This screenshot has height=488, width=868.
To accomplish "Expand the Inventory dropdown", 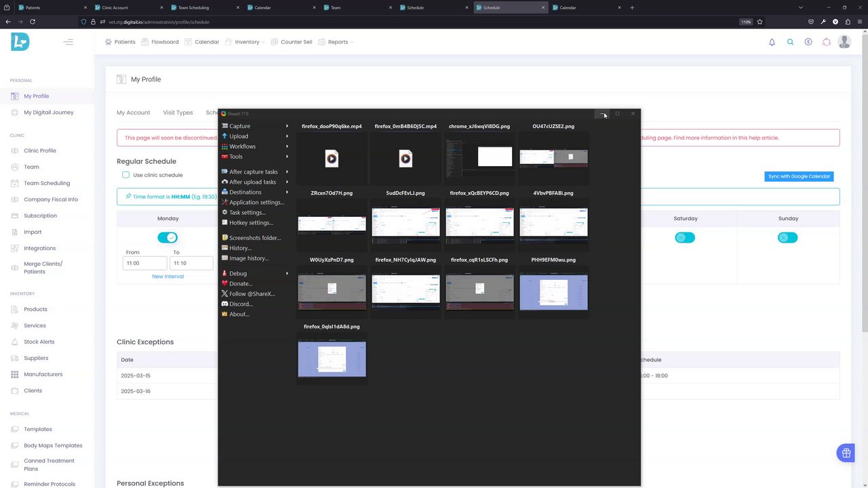I will [x=244, y=42].
